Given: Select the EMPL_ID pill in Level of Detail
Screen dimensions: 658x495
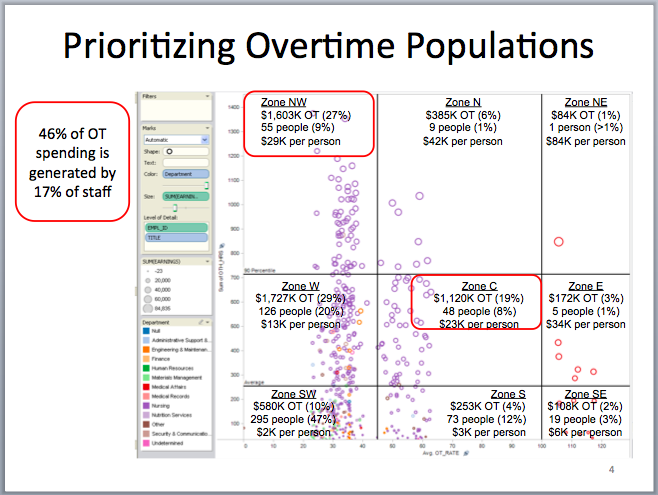Looking at the screenshot, I should click(176, 227).
